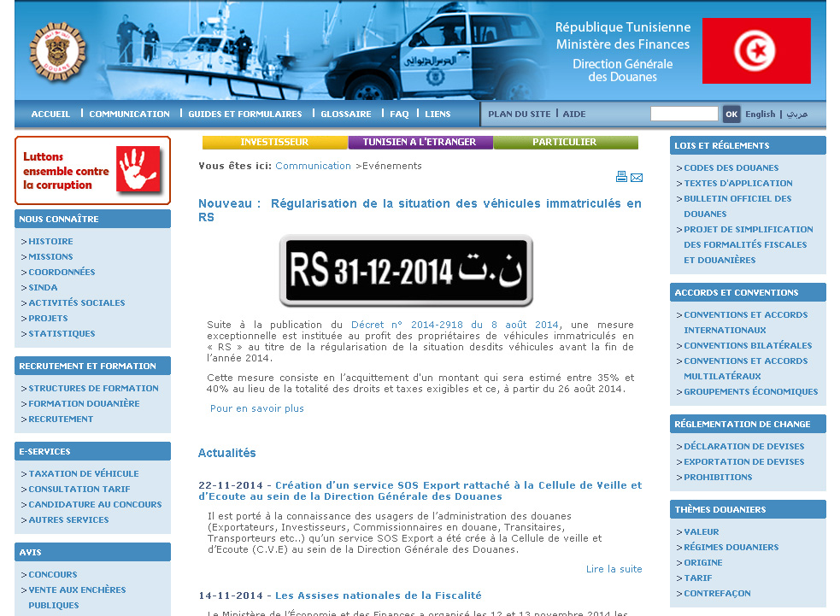Switch the site language to English
This screenshot has height=616, width=840.
pyautogui.click(x=761, y=114)
